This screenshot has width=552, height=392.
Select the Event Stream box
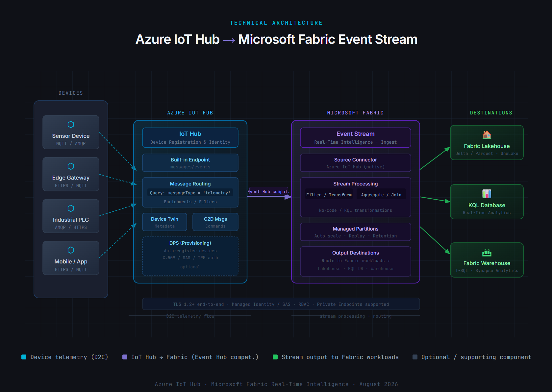click(x=356, y=137)
